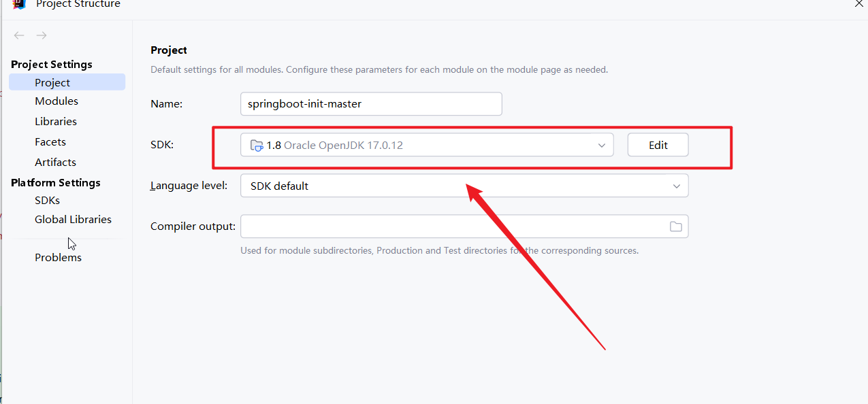The image size is (868, 404).
Task: Show SDKs under Platform Settings
Action: (x=47, y=200)
